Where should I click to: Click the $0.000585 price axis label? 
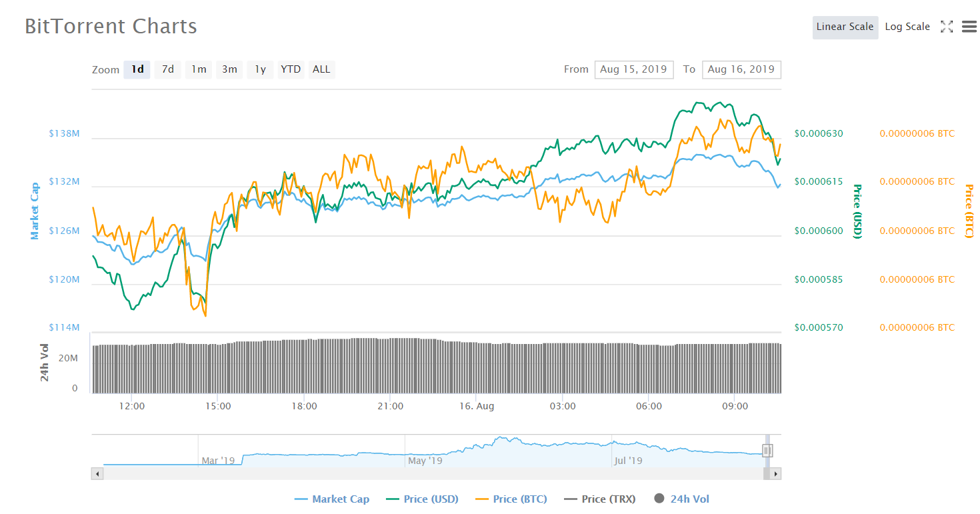tap(819, 279)
